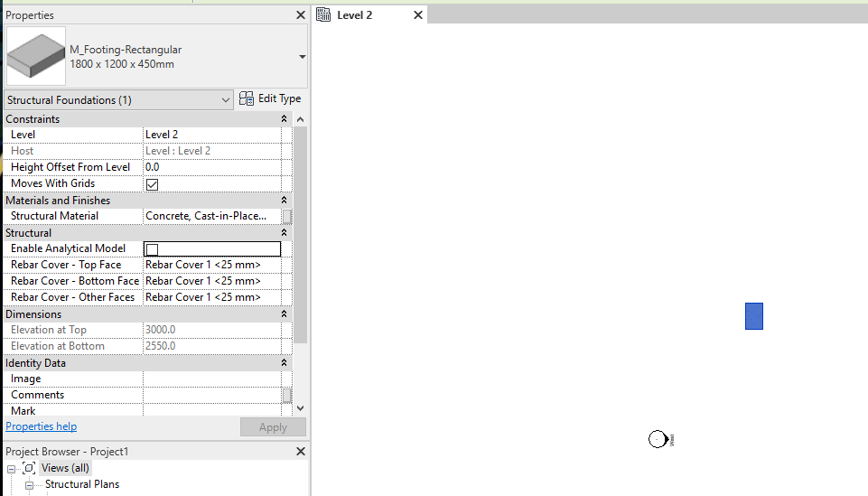Viewport: 868px width, 496px height.
Task: Collapse the Views (all) tree node
Action: click(x=11, y=469)
